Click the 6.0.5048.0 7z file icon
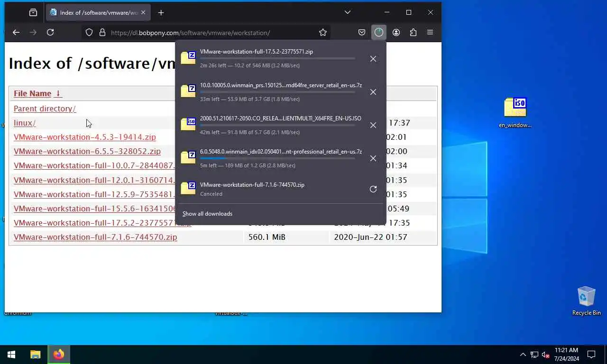 188,157
